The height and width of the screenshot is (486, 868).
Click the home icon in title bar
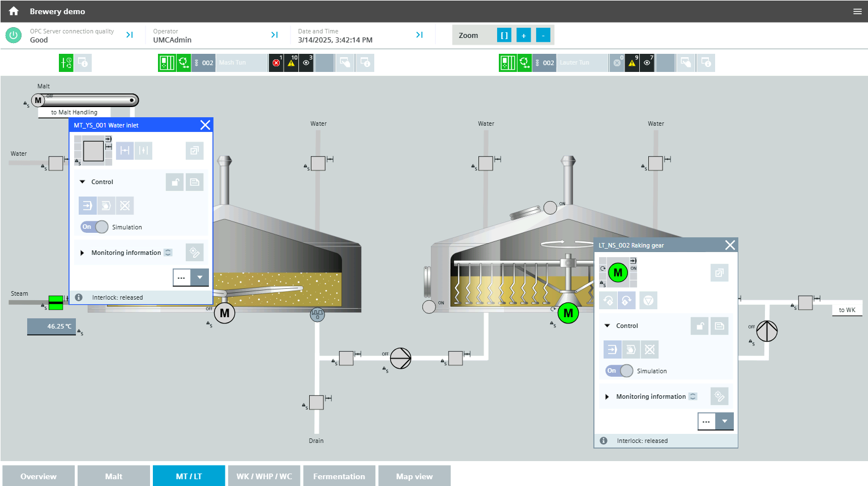(14, 11)
